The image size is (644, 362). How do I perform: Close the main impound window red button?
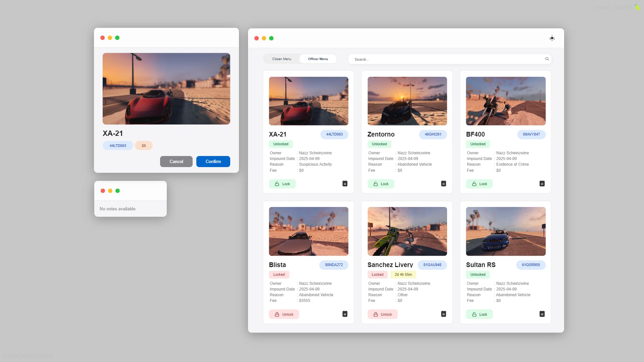256,38
